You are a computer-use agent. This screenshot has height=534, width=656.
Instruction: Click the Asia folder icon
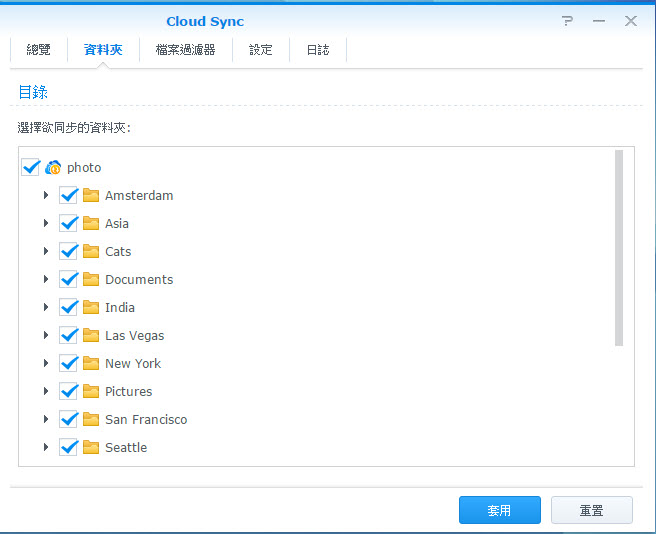click(91, 223)
